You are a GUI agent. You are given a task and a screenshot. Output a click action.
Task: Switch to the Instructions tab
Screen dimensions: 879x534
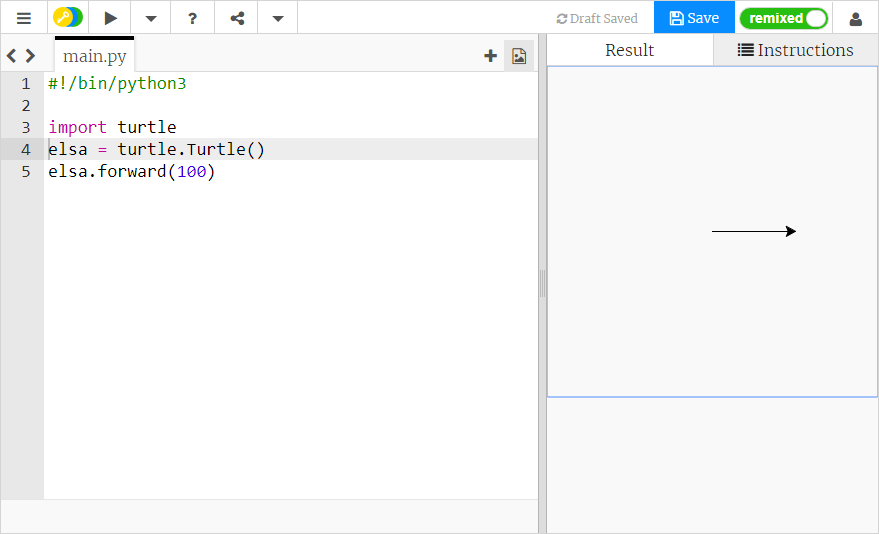(x=796, y=50)
